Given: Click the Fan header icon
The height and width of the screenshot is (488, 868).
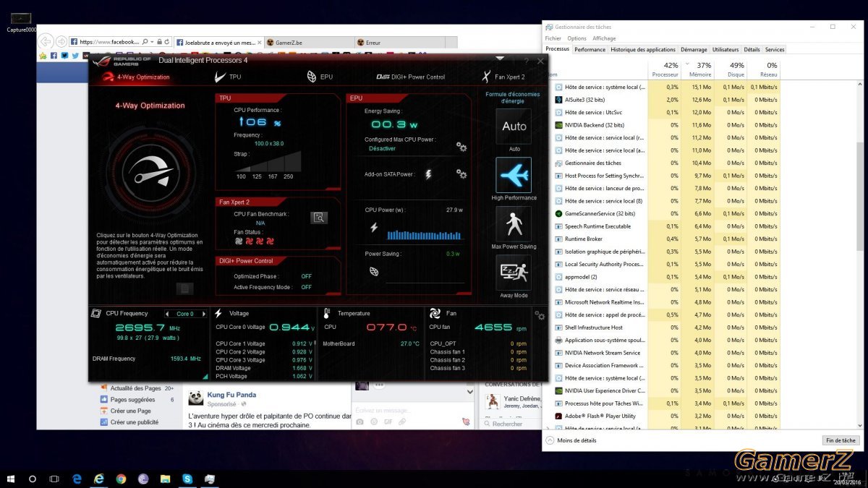Looking at the screenshot, I should [435, 314].
